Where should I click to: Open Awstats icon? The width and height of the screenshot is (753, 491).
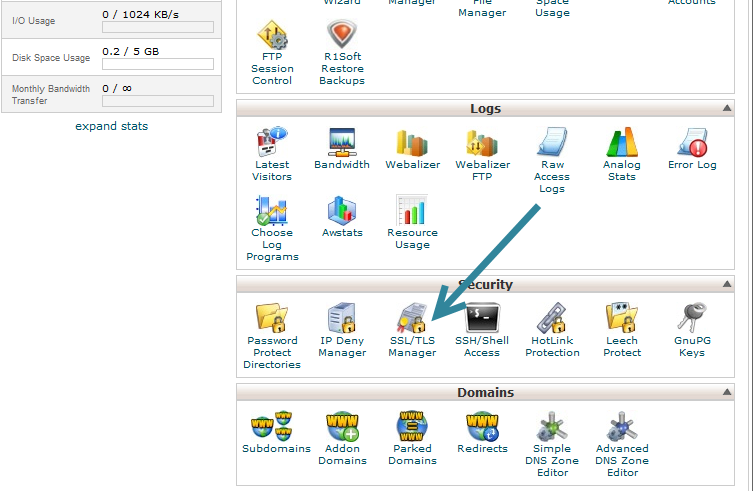point(342,211)
